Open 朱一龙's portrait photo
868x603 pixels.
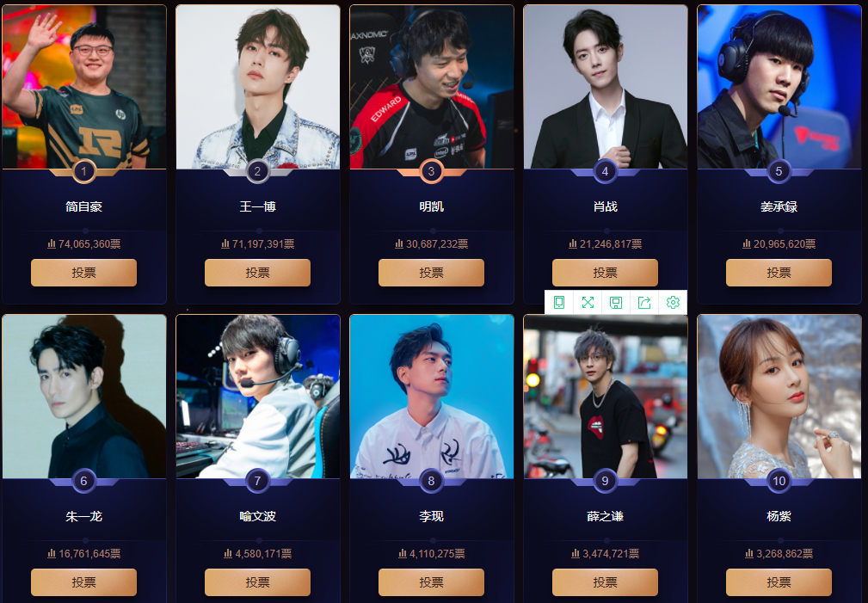tap(84, 397)
